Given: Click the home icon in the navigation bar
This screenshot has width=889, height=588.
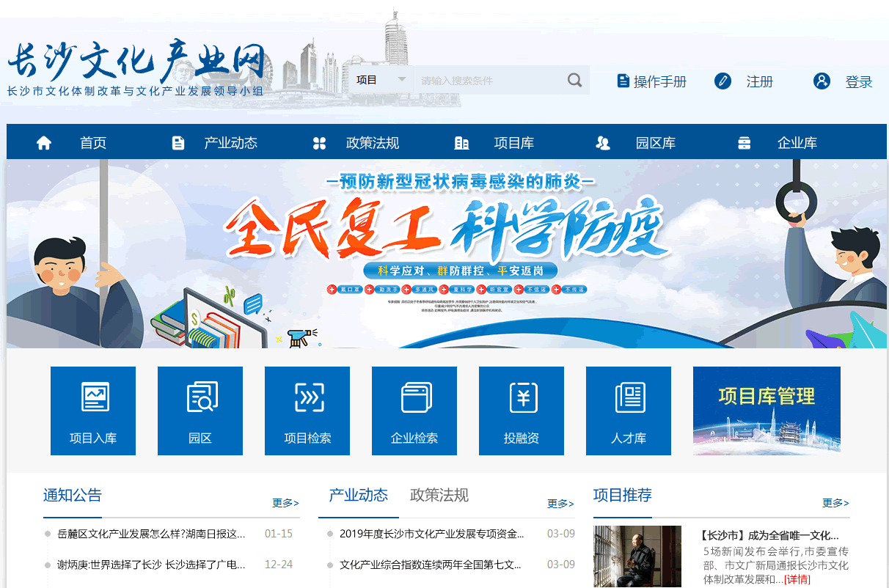Looking at the screenshot, I should tap(43, 143).
